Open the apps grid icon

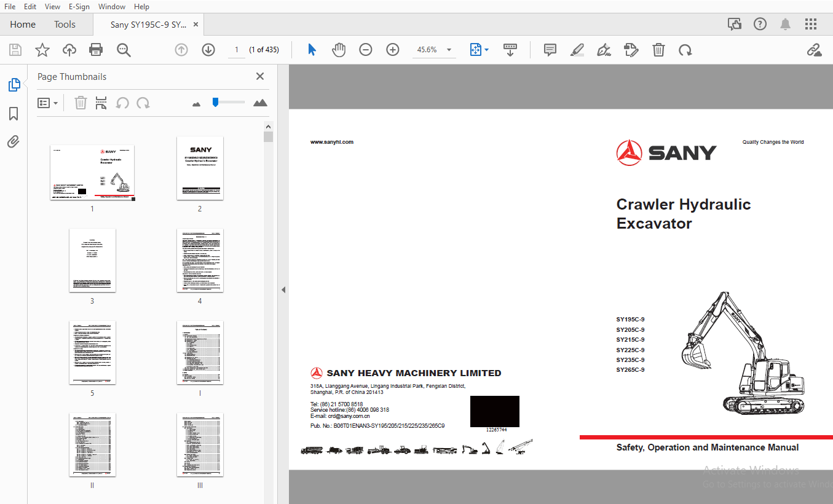tap(811, 25)
